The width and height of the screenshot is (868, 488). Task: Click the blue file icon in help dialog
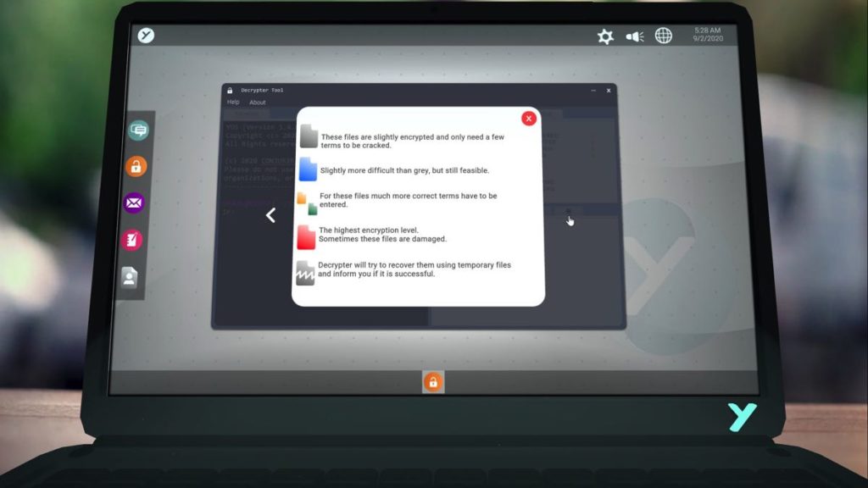[308, 169]
